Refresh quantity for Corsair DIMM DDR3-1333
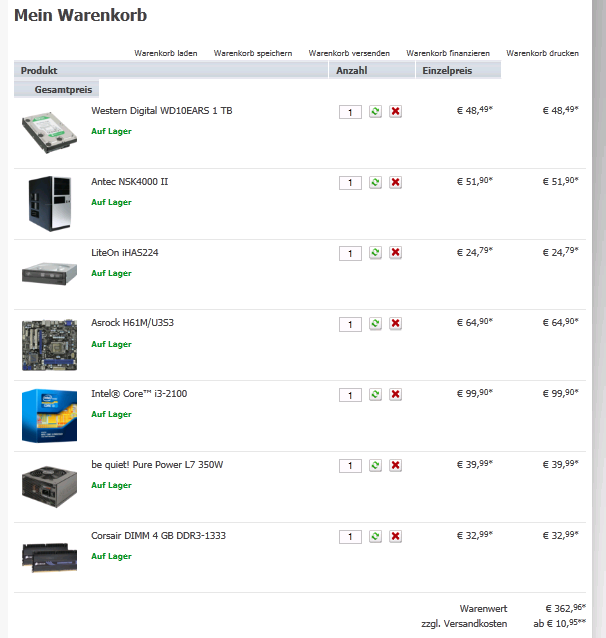This screenshot has height=638, width=606. pyautogui.click(x=375, y=536)
